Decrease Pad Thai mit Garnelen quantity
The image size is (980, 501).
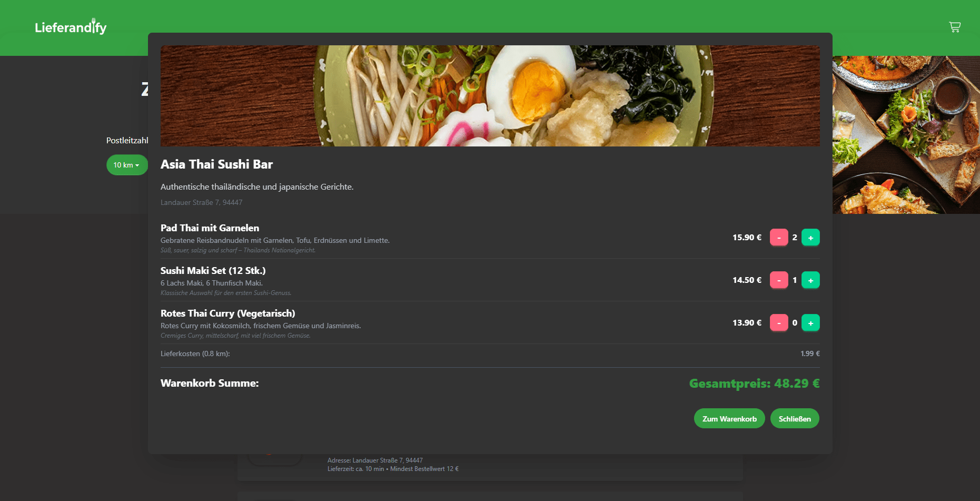(x=778, y=238)
